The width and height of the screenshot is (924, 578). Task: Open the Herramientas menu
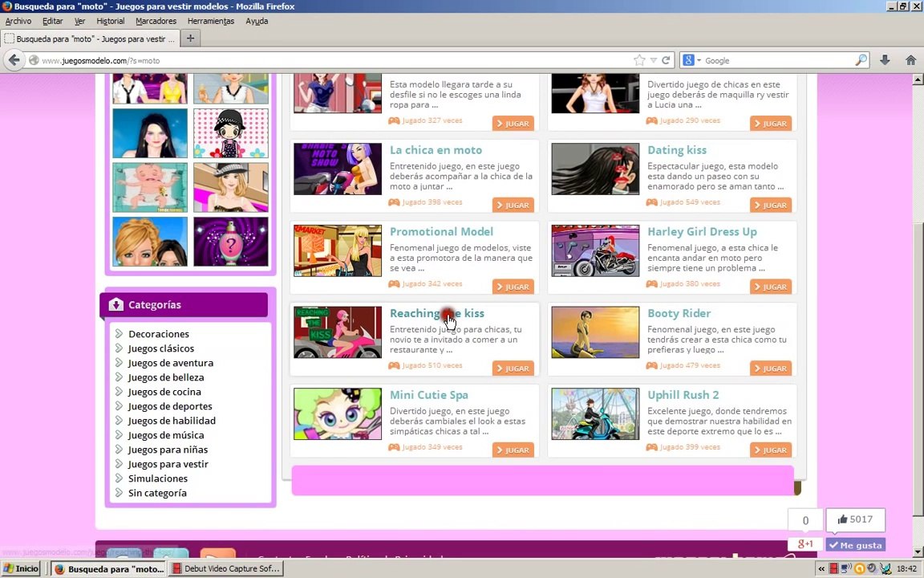coord(210,21)
